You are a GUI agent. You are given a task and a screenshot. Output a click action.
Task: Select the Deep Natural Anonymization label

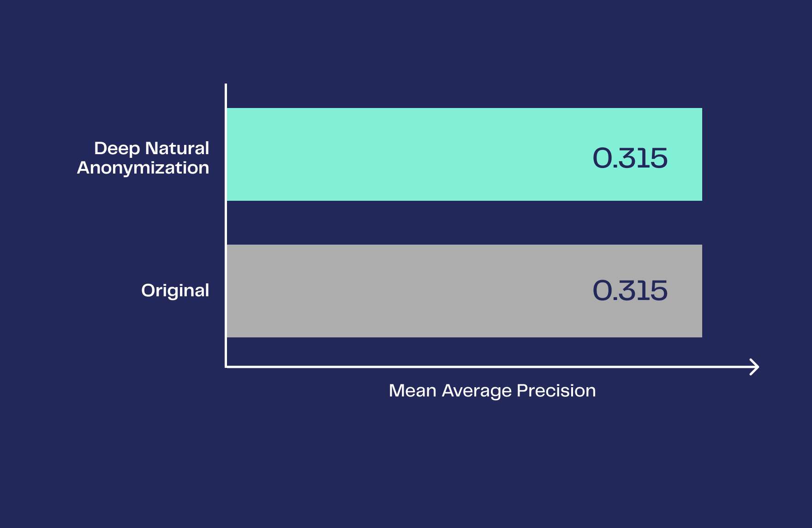[x=143, y=158]
